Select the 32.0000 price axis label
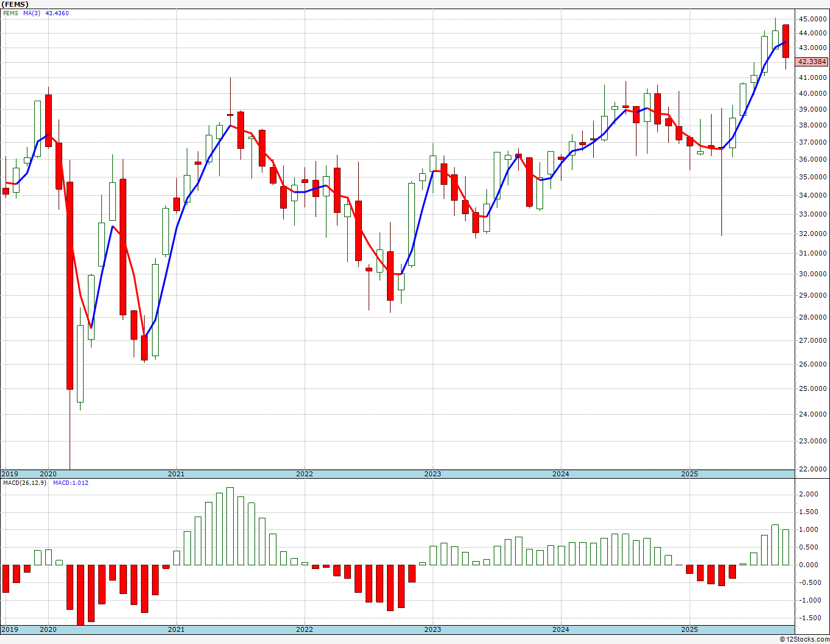830x644 pixels. click(812, 234)
